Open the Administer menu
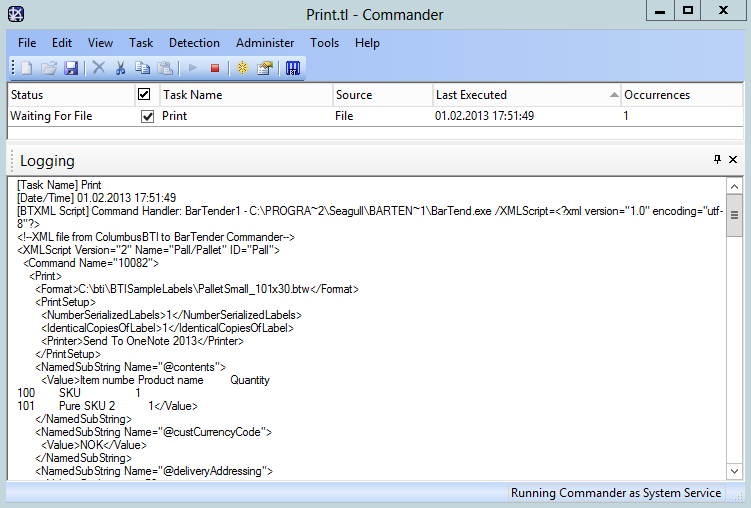This screenshot has width=751, height=508. click(265, 43)
